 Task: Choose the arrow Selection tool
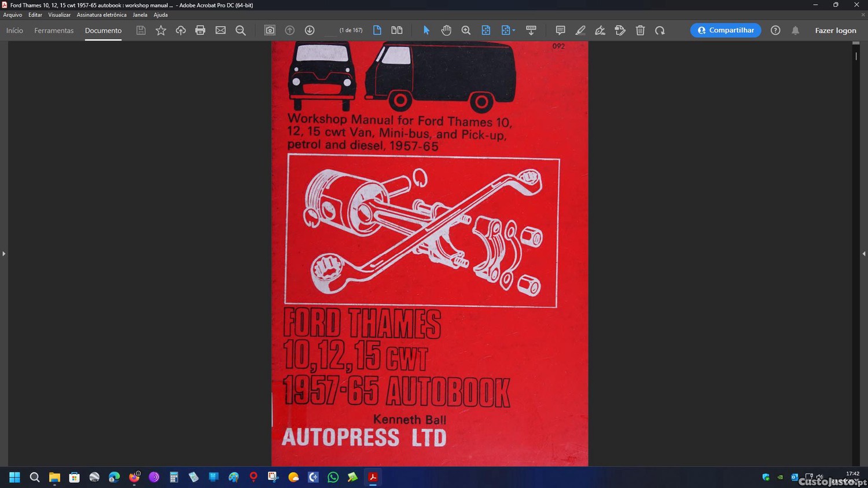426,31
